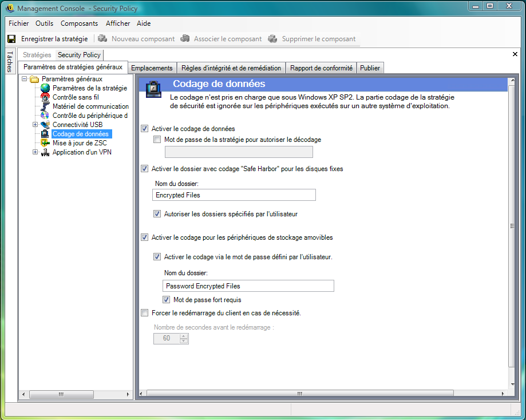
Task: Click the Associer le composant icon
Action: click(x=185, y=39)
